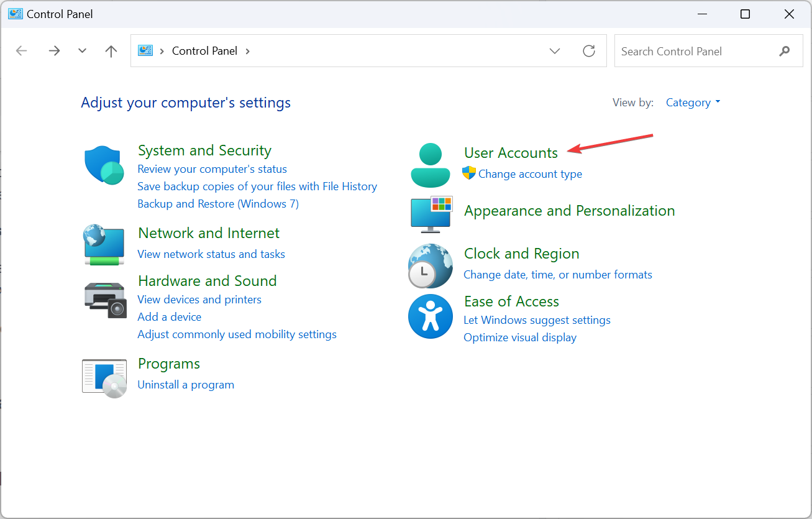Go forward using the forward arrow
Screen dimensions: 812x519
point(54,51)
